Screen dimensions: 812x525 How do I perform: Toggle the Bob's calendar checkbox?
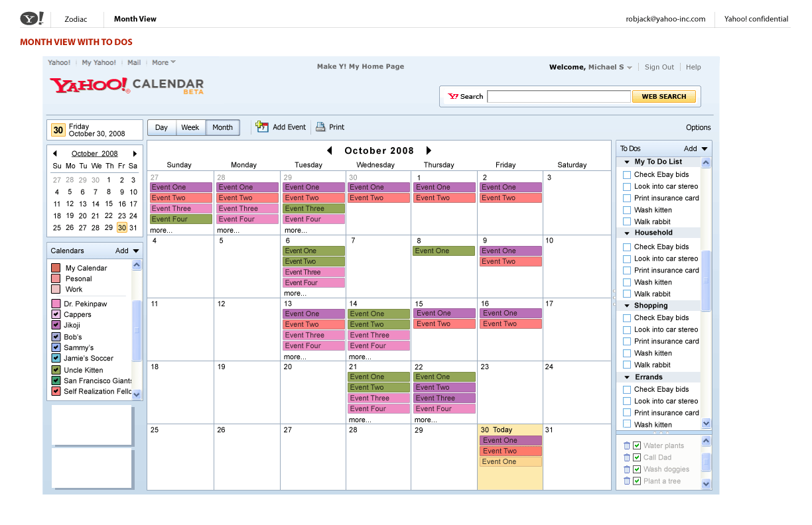(56, 337)
